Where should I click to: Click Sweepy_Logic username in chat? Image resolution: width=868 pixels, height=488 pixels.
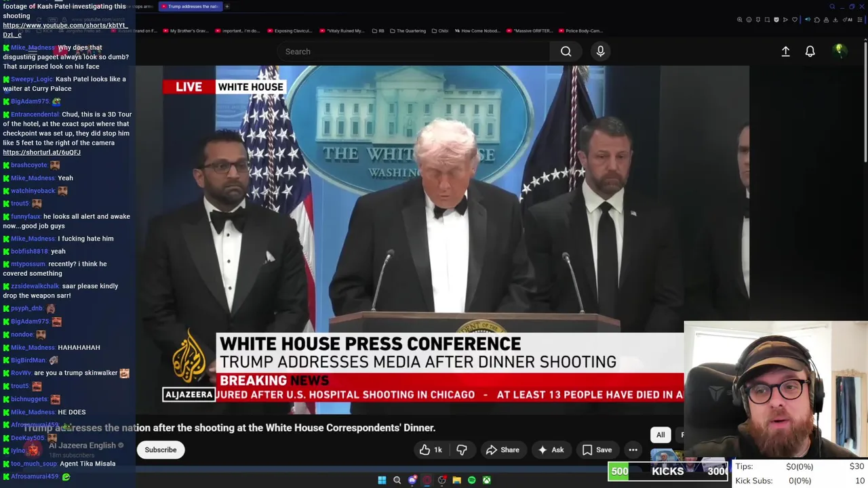pos(31,79)
